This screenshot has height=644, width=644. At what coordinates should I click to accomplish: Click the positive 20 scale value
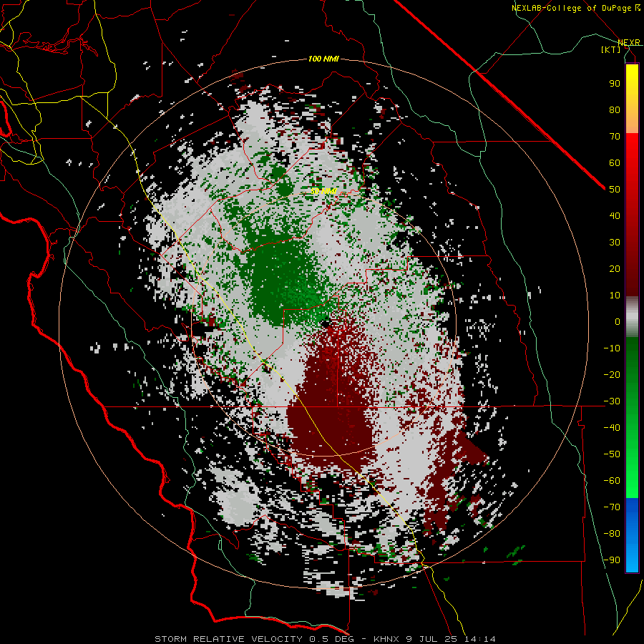pos(615,268)
